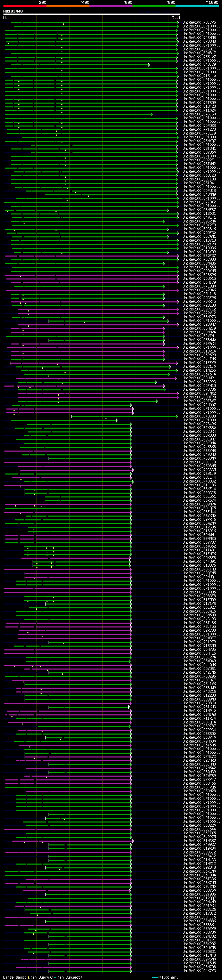Select the UniRef100_A8NFB7 hit label
This screenshot has height=980, width=222.
tap(199, 210)
